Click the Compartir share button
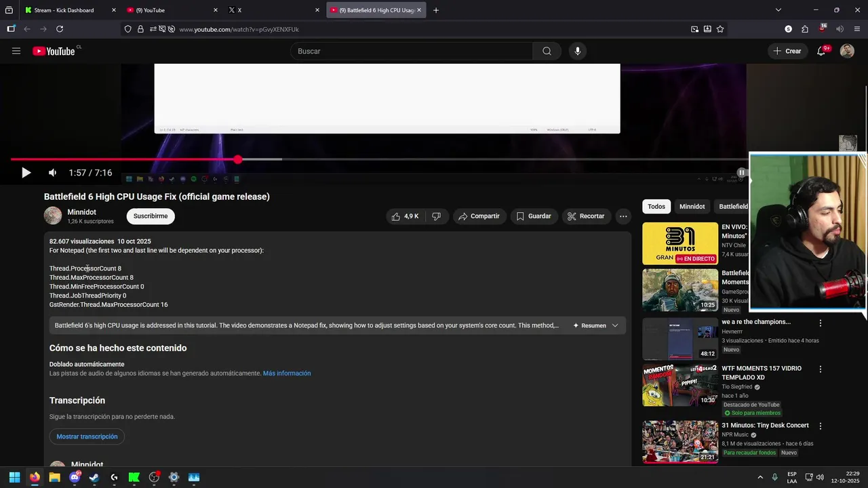The width and height of the screenshot is (868, 488). 479,216
